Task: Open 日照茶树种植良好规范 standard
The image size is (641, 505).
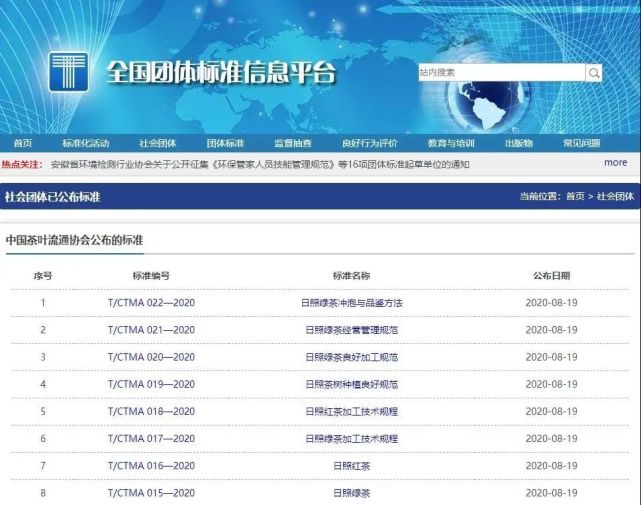Action: tap(352, 384)
